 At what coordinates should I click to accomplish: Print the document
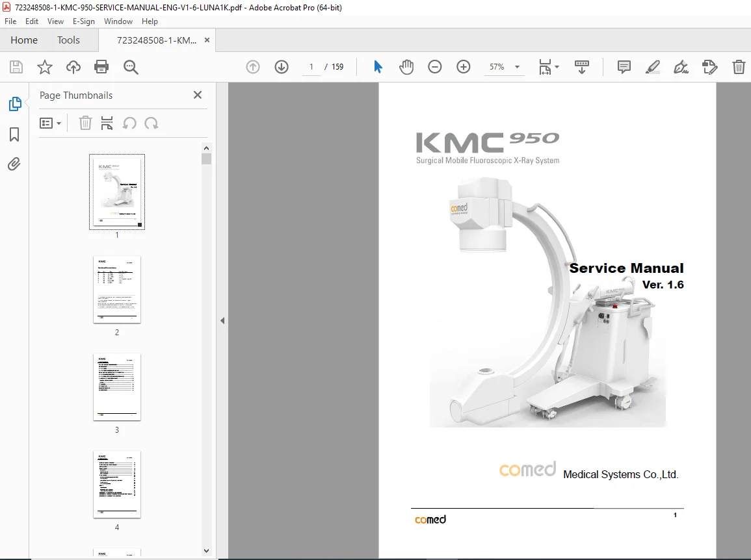pyautogui.click(x=101, y=67)
